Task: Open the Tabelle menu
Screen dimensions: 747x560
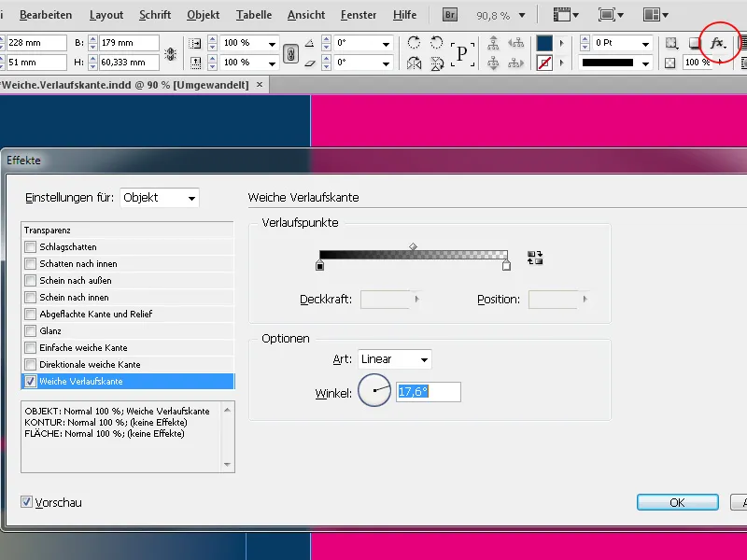Action: click(254, 15)
